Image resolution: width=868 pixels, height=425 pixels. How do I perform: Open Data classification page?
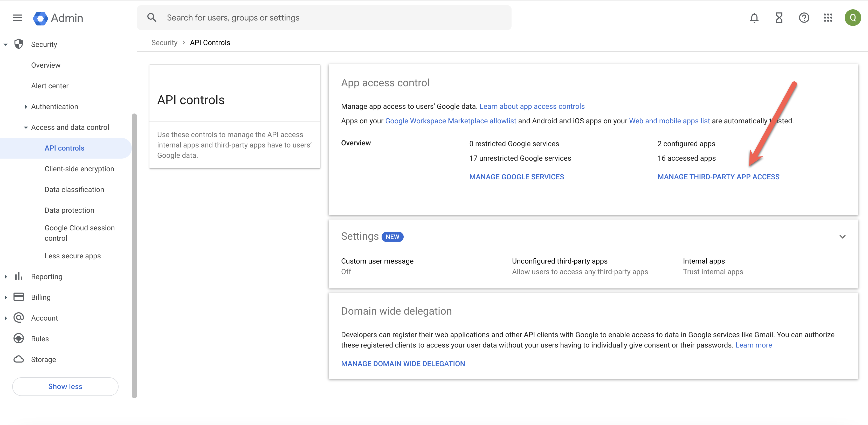click(x=74, y=189)
